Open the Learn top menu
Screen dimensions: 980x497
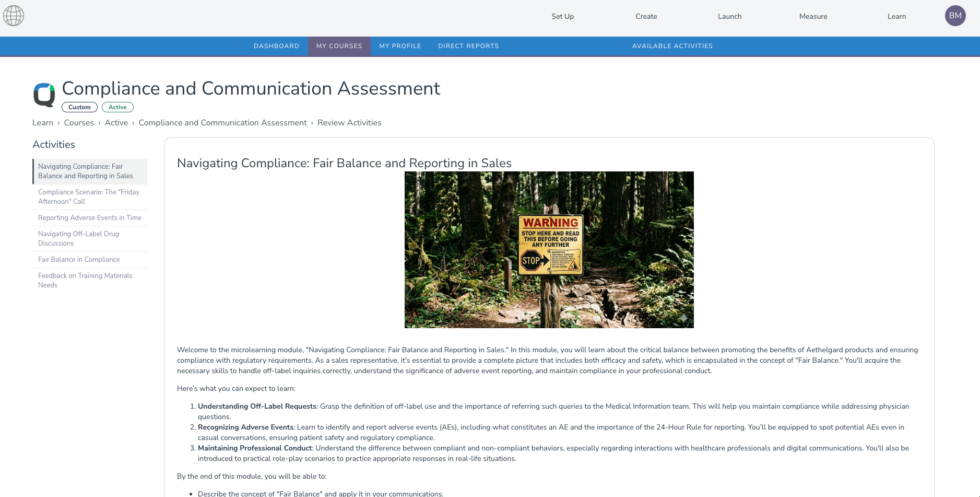tap(896, 16)
